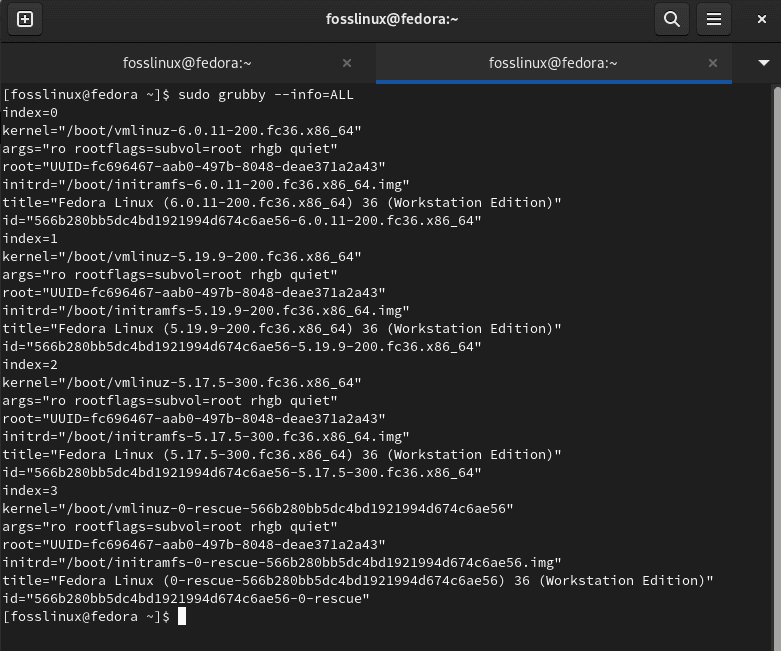Click the 'index=0' line
Viewport: 781px width, 651px height.
[x=30, y=113]
